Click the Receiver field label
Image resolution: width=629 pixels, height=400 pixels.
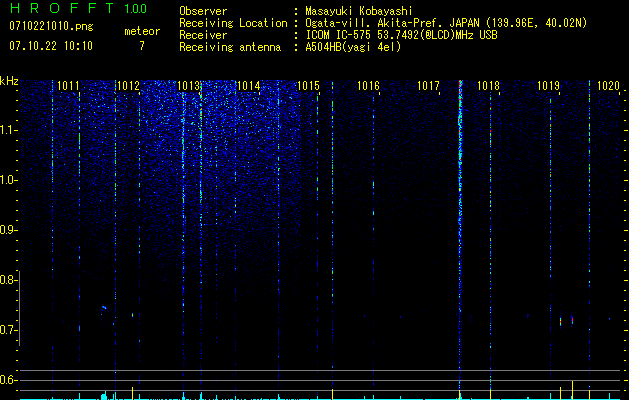click(x=203, y=35)
